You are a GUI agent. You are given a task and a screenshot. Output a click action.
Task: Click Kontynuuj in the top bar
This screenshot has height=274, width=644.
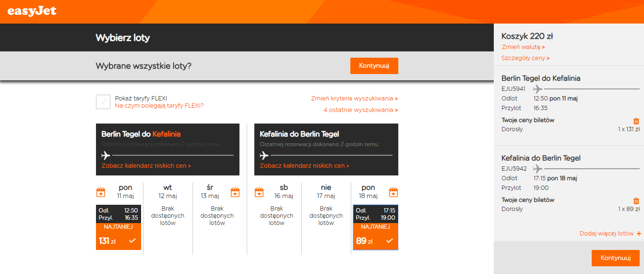[x=374, y=66]
